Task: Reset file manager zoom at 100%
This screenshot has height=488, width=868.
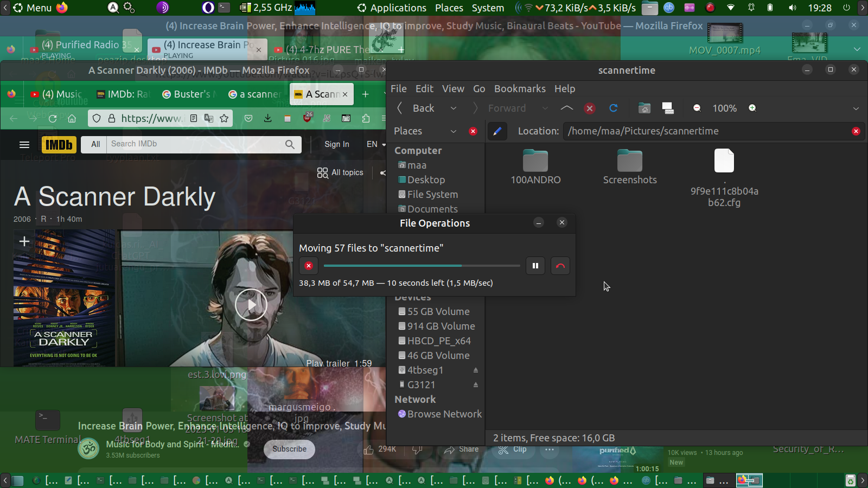Action: point(725,108)
